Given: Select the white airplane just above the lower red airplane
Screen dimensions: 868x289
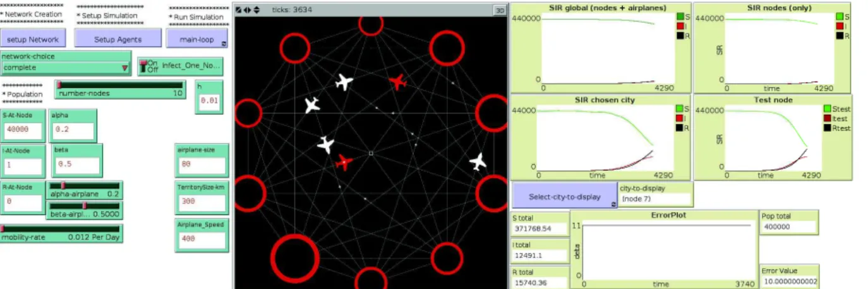Looking at the screenshot, I should coord(325,144).
